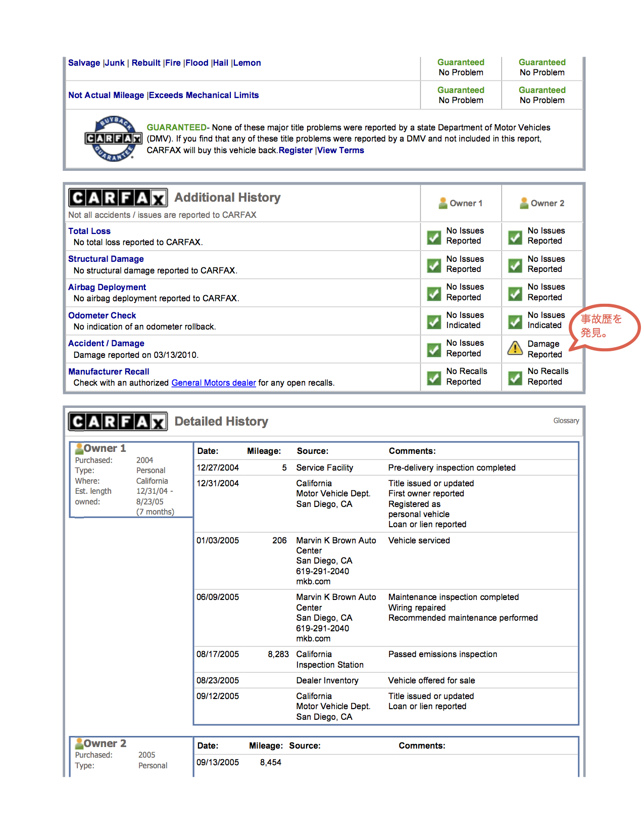Click the View Terms link
This screenshot has height=834, width=644.
coord(340,151)
